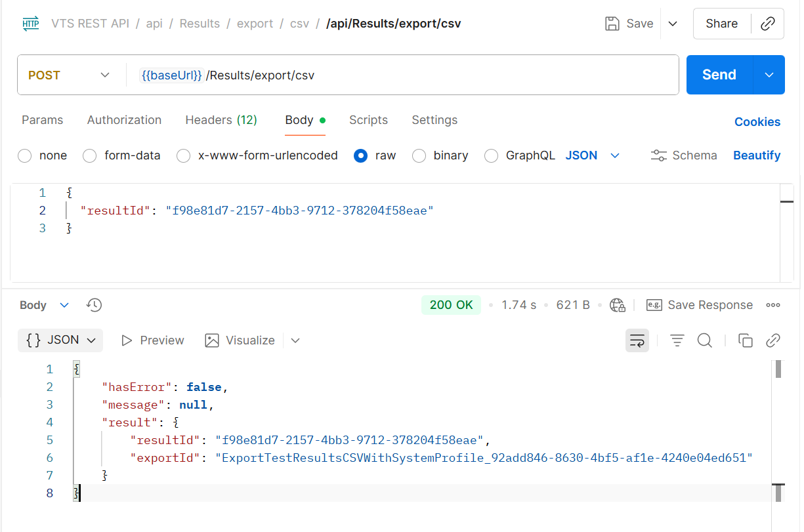Select the form-data body type

pos(89,156)
